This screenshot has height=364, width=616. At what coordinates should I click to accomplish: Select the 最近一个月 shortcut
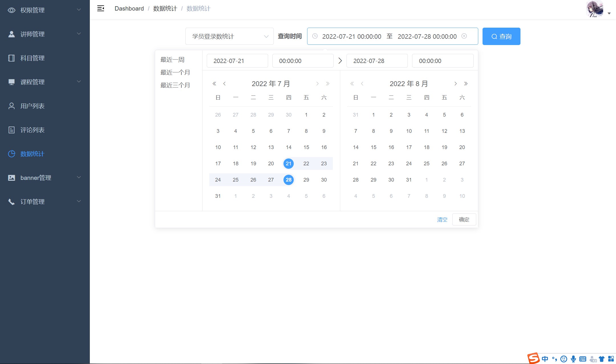[x=175, y=72]
